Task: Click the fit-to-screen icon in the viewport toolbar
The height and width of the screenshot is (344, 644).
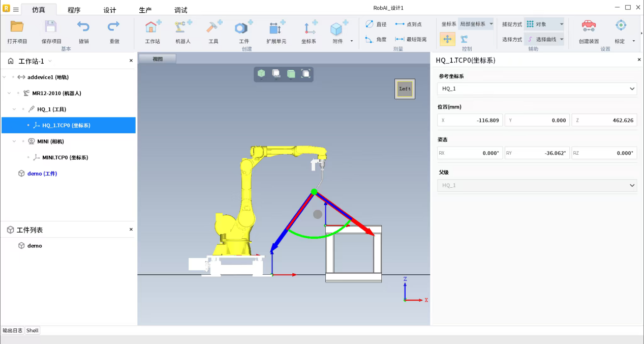Action: point(306,74)
